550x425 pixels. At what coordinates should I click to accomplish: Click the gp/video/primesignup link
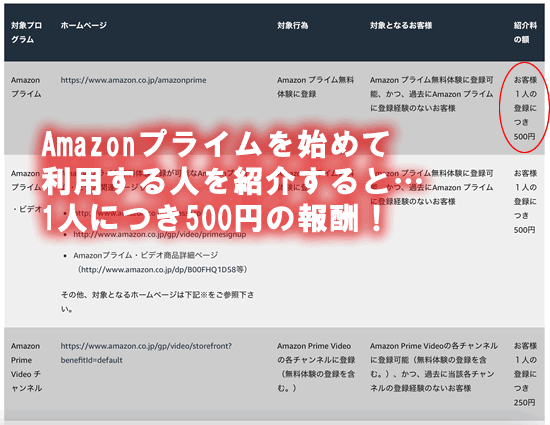coord(160,234)
